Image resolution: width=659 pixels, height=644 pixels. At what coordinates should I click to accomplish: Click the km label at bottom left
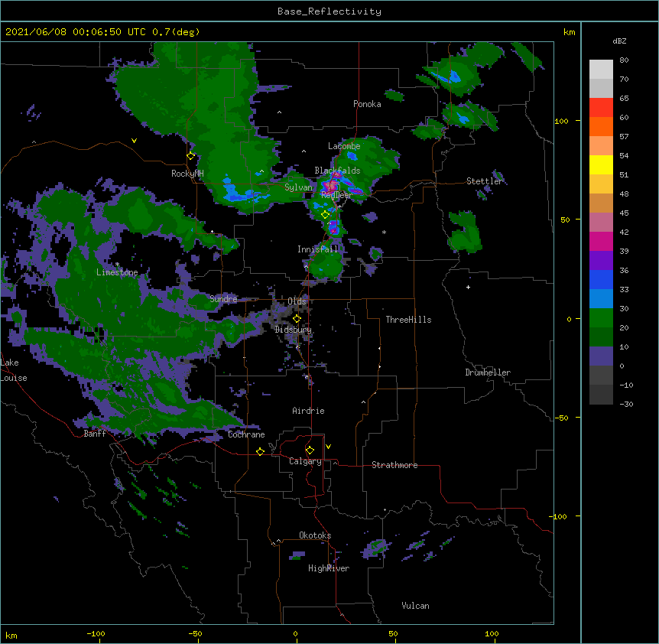tap(11, 636)
